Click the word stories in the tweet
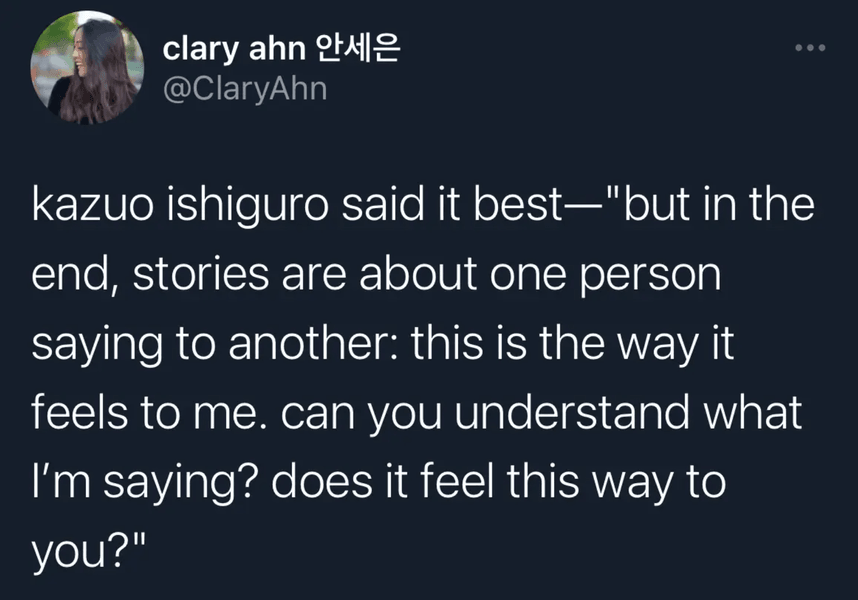The image size is (858, 600). [x=201, y=273]
